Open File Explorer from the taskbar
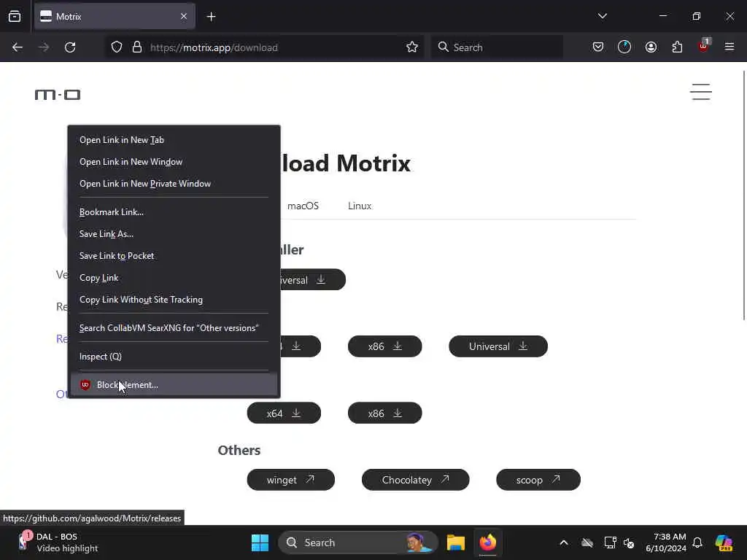 455,542
